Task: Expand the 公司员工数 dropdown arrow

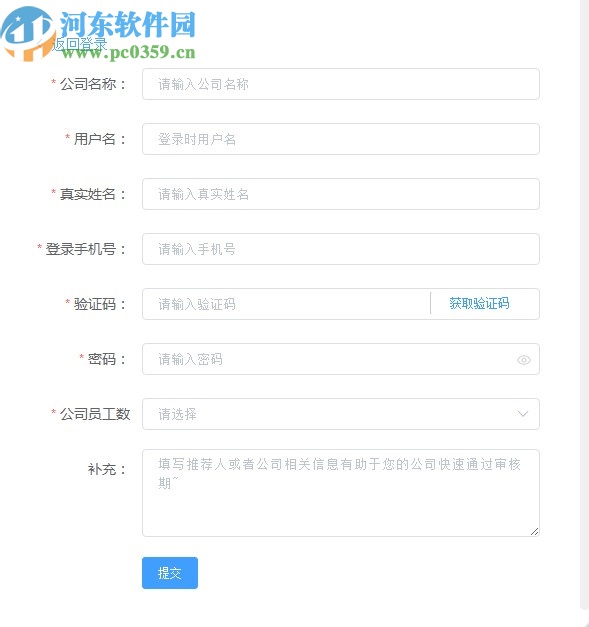Action: (x=523, y=414)
